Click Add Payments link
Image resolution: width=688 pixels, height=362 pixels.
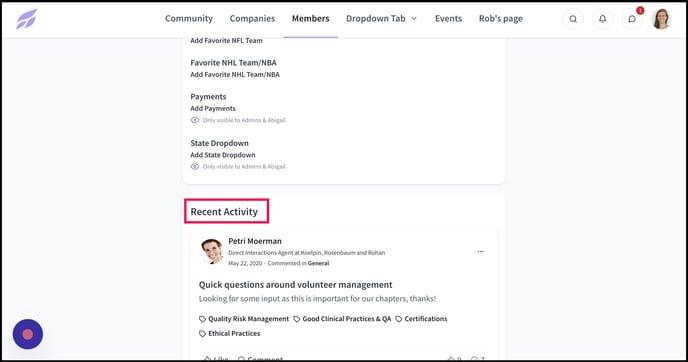click(213, 108)
